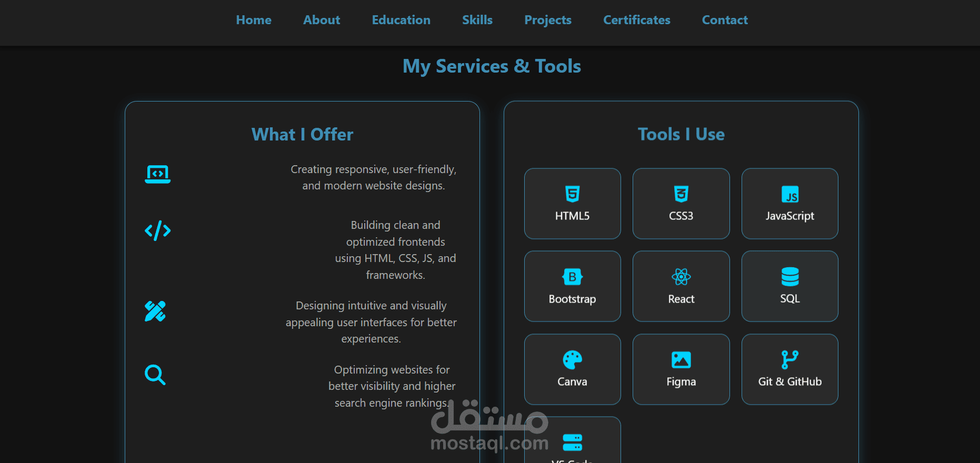The height and width of the screenshot is (463, 980).
Task: Select Projects in the navigation bar
Action: pos(548,20)
